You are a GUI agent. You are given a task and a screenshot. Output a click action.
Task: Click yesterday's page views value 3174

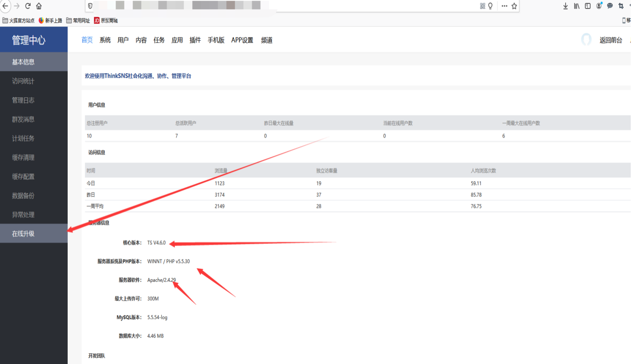(x=220, y=195)
